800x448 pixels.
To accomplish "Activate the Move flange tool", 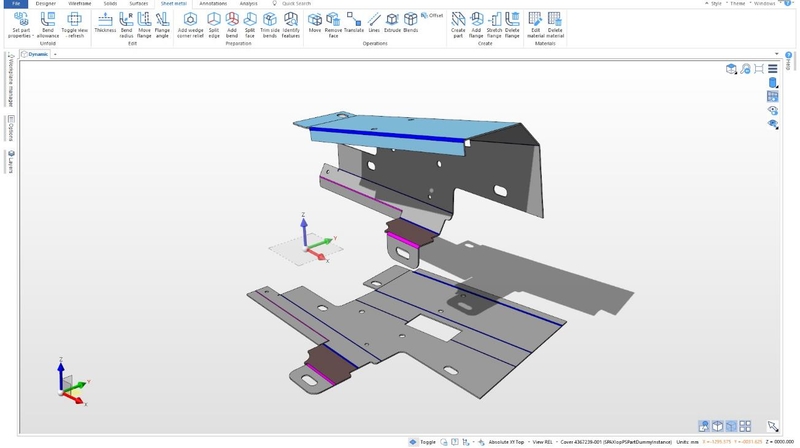I will (x=144, y=25).
